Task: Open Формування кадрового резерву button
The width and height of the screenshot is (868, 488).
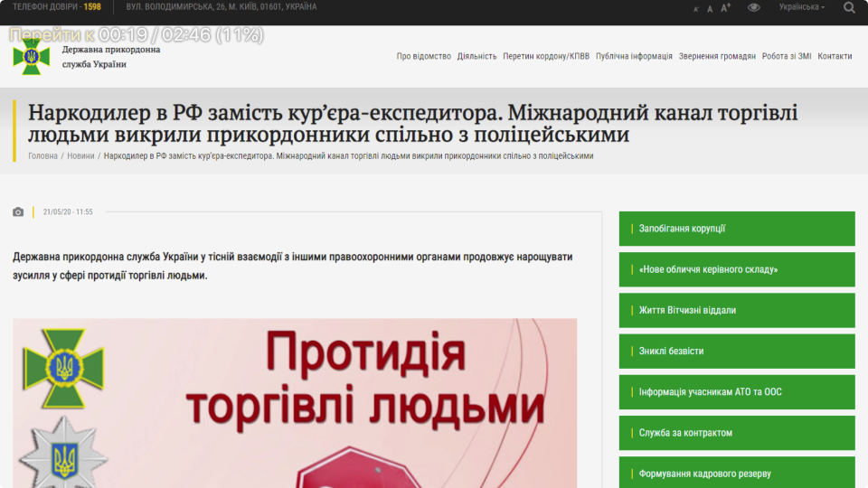Action: pyautogui.click(x=737, y=473)
